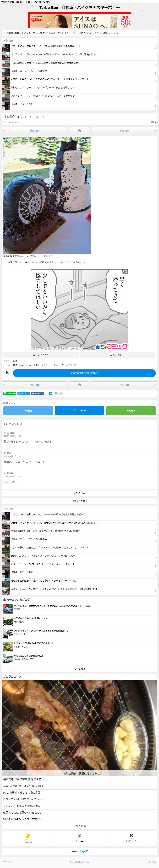The height and width of the screenshot is (868, 159).
Task: Select the 結婚式 tag
Action: 36,365
